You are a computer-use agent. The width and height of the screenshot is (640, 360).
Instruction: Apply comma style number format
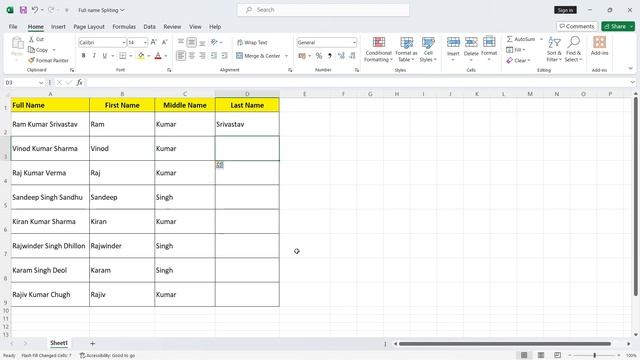click(330, 56)
